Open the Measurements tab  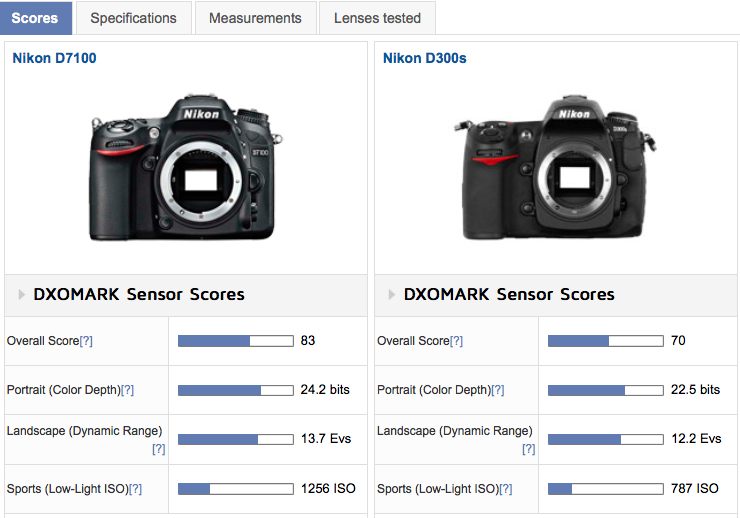point(255,18)
